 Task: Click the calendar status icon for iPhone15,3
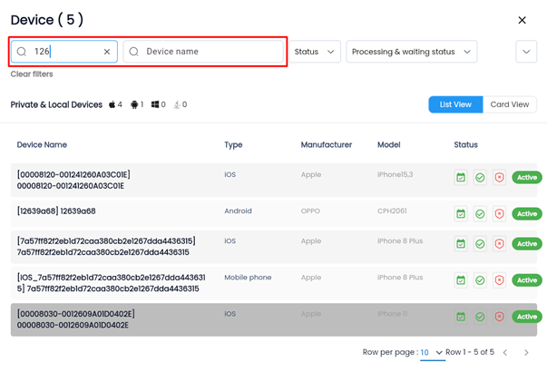point(461,178)
